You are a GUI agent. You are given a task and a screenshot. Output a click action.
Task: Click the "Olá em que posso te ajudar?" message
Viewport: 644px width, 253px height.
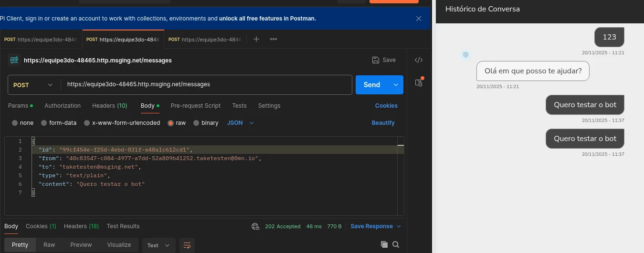pos(533,71)
